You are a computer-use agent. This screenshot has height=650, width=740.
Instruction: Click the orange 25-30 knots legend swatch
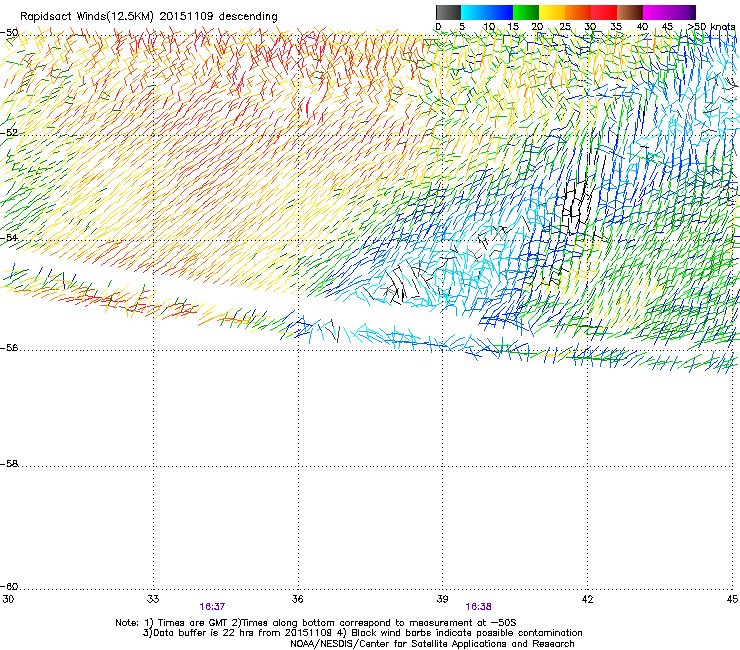pos(578,12)
